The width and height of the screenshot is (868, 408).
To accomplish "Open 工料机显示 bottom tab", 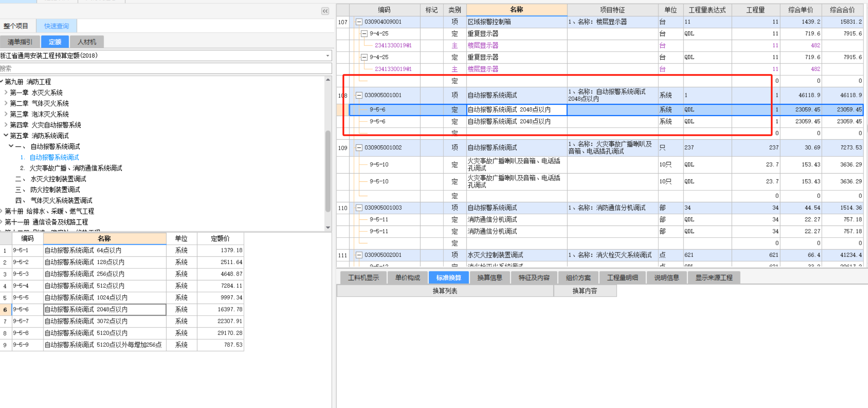I will tap(364, 278).
